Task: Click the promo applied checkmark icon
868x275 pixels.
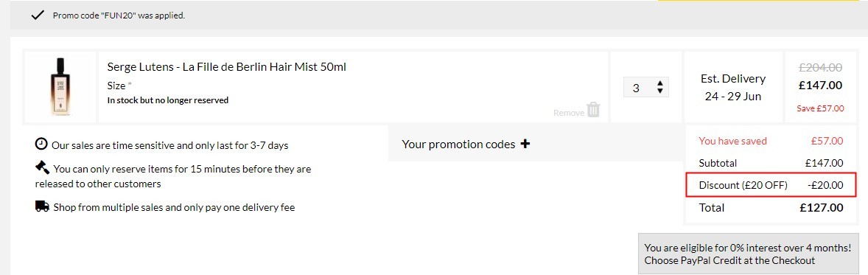Action: 37,15
